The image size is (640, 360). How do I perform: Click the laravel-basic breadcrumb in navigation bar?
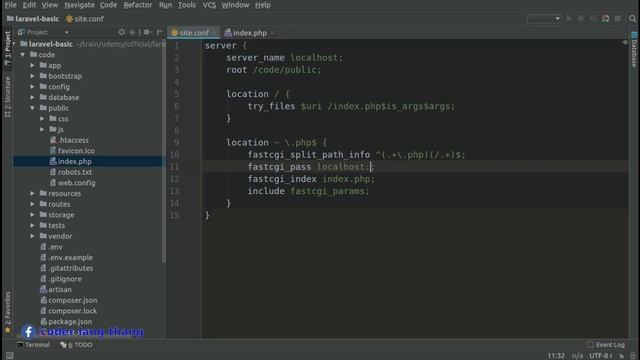[x=33, y=19]
